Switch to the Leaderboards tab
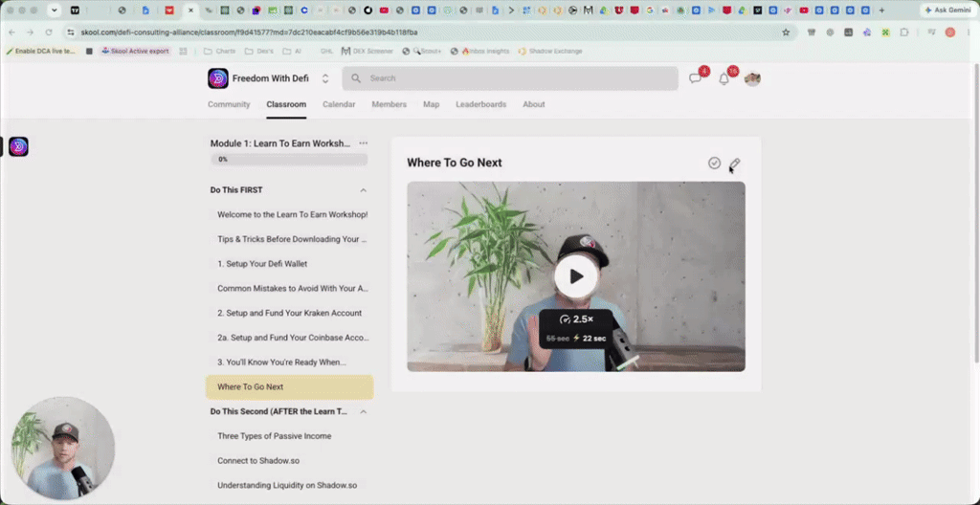Screen dimensions: 980x505 [x=481, y=104]
